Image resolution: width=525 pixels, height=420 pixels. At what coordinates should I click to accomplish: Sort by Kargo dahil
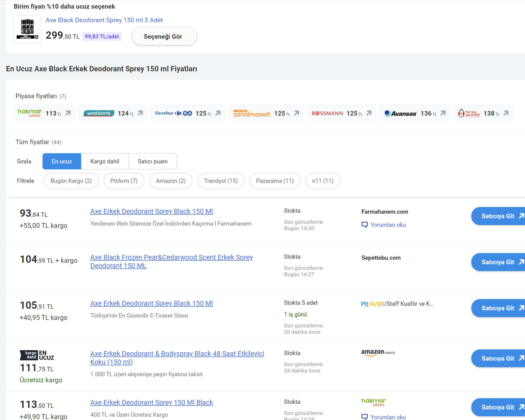coord(105,161)
